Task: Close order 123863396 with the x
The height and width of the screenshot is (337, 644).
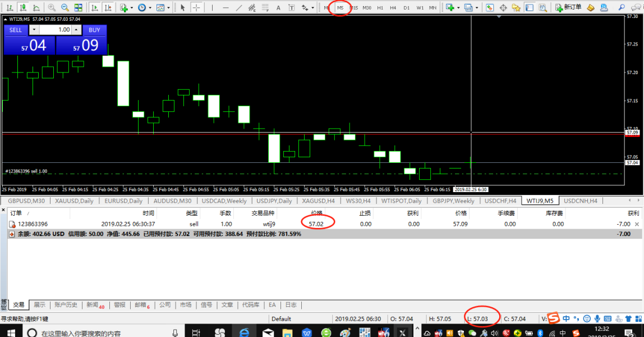Action: click(x=636, y=224)
